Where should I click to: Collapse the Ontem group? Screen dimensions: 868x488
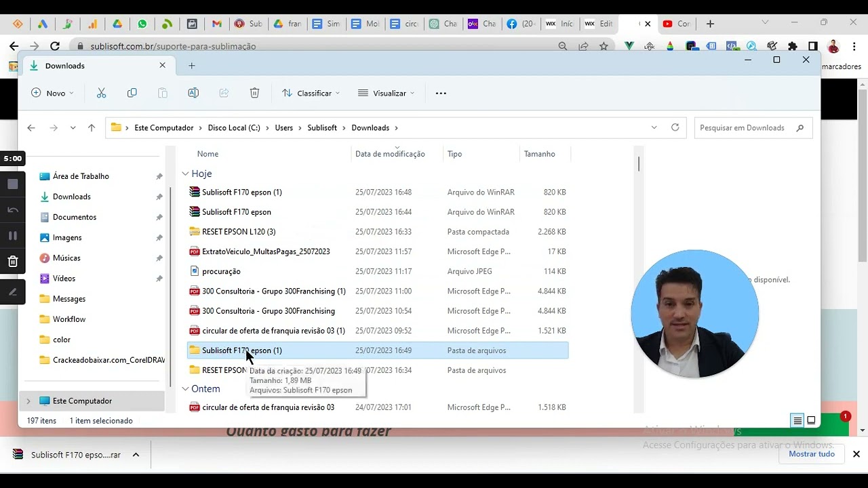tap(185, 389)
